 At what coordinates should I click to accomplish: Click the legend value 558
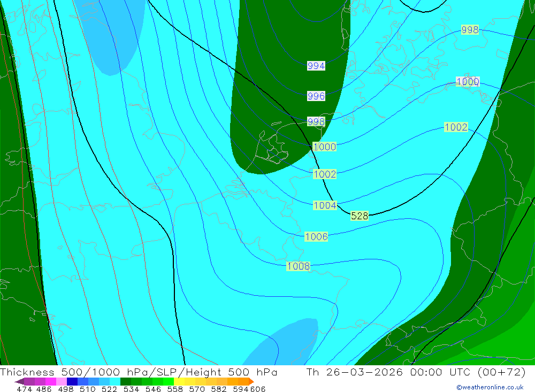click(x=175, y=389)
